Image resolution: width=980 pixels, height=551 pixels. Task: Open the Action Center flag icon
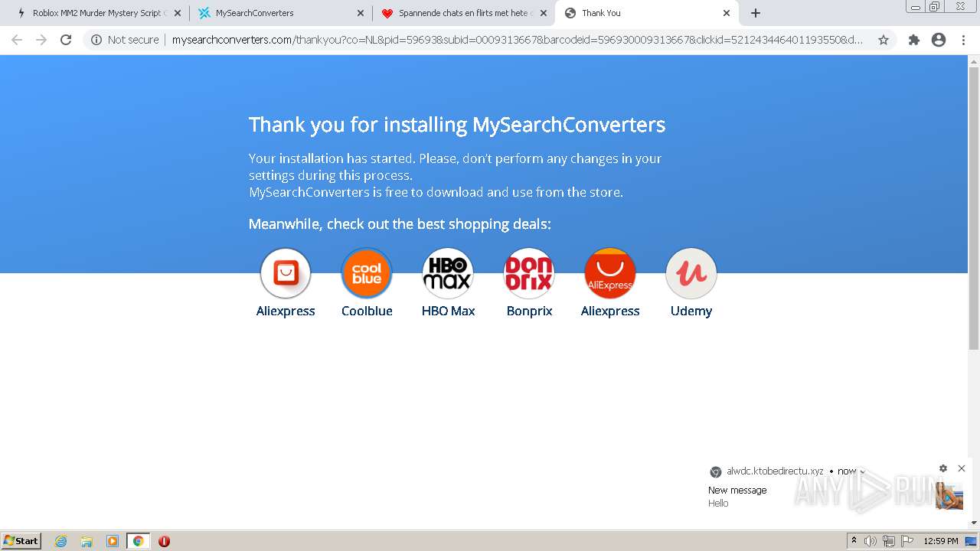tap(907, 541)
